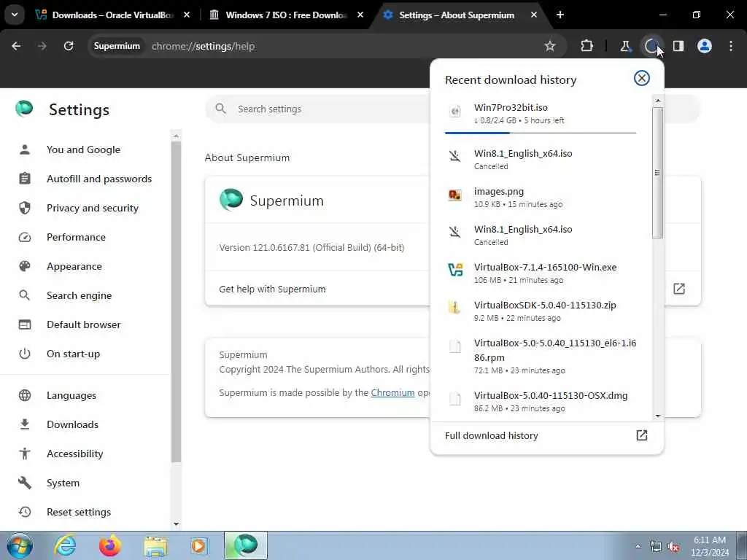Follow the Chromium hyperlink
The height and width of the screenshot is (560, 747).
(392, 392)
